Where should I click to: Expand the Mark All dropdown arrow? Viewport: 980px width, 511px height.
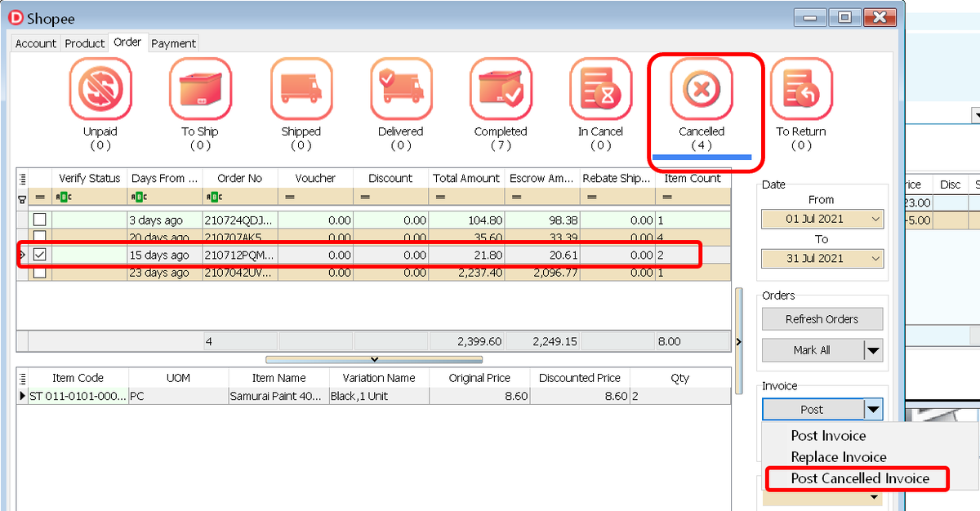tap(873, 350)
